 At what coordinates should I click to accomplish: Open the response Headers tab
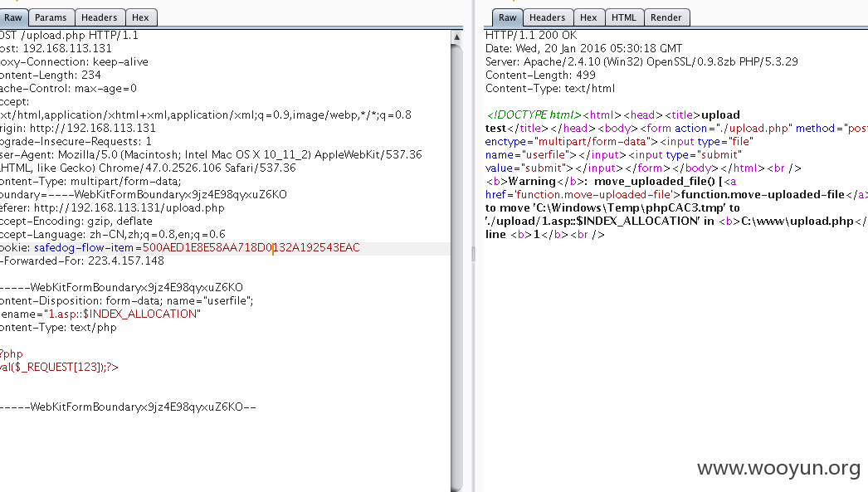(547, 17)
